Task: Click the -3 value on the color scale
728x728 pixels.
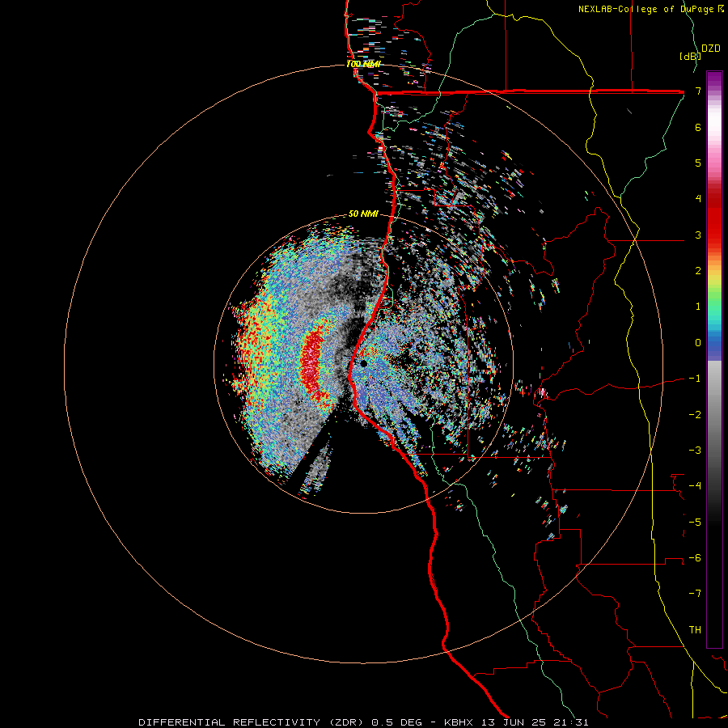Action: coord(695,451)
